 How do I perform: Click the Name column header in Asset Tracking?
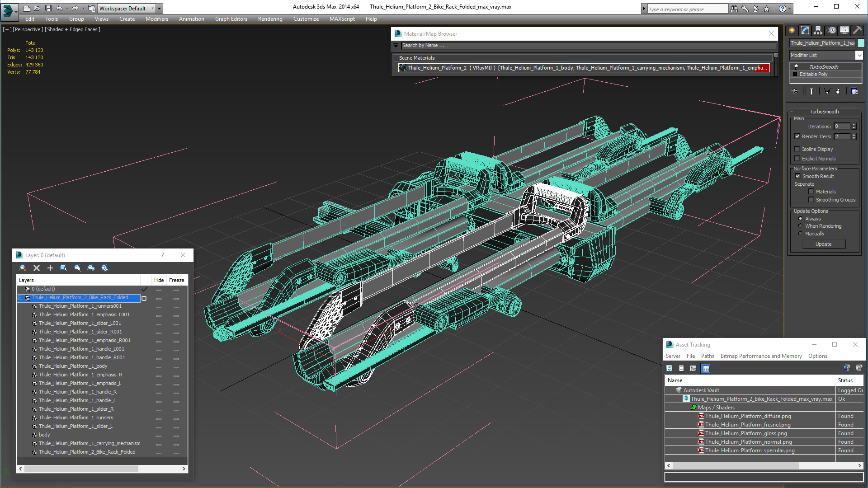coord(750,380)
